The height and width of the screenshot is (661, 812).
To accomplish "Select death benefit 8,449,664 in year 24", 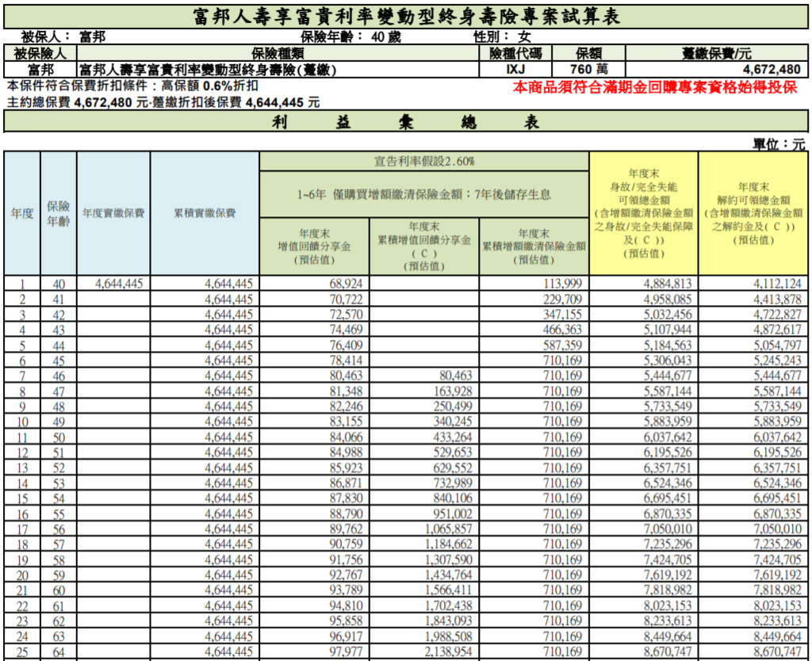I will click(668, 636).
